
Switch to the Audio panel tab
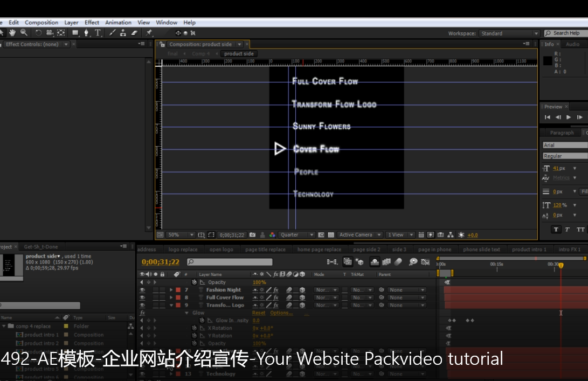click(x=572, y=44)
